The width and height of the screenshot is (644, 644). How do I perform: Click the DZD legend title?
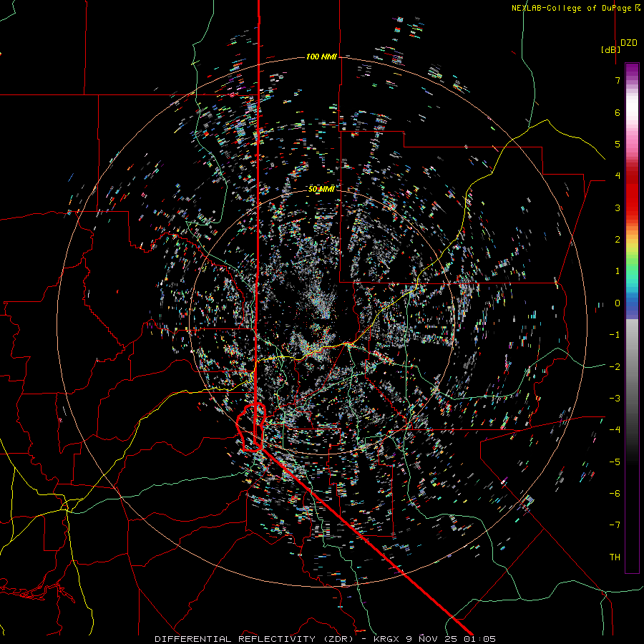click(x=629, y=43)
